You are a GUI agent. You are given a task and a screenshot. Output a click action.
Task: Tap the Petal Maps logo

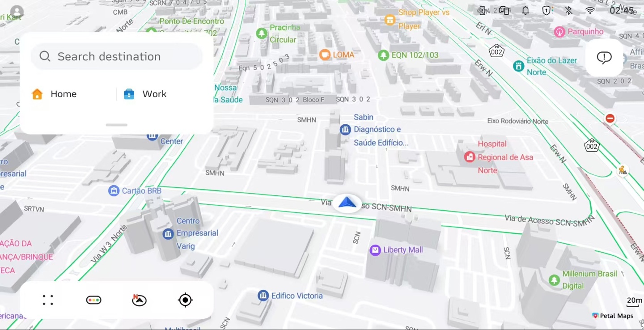(x=613, y=316)
